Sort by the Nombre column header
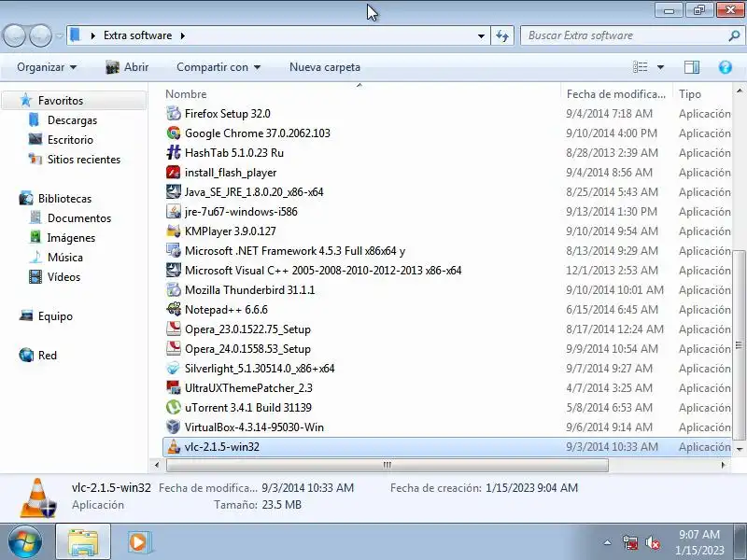Image resolution: width=747 pixels, height=560 pixels. pos(362,94)
